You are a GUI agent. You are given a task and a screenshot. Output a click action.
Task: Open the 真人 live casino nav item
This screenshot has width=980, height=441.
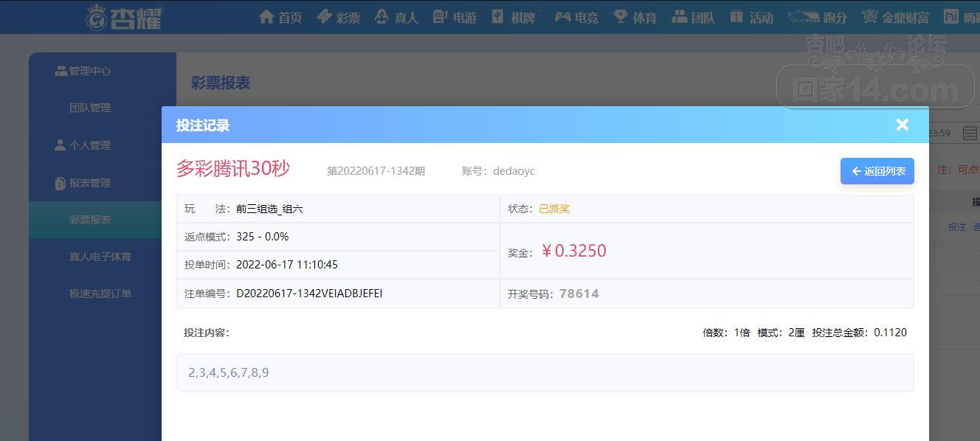coord(396,17)
